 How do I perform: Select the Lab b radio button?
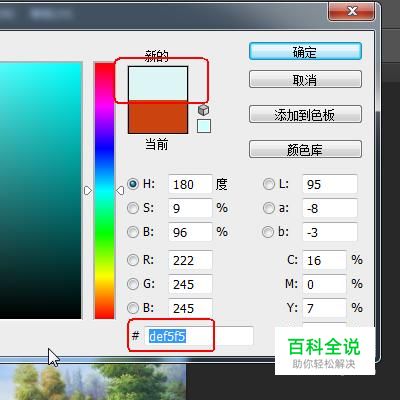268,232
